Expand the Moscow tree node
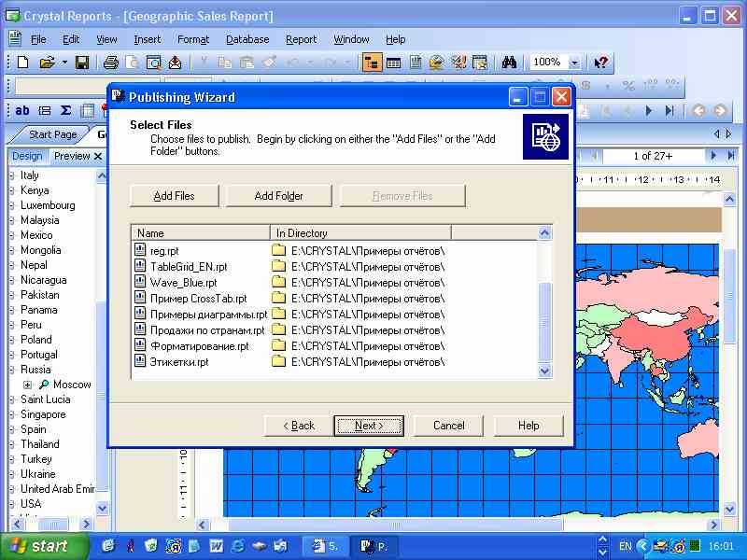This screenshot has width=747, height=560. 28,385
